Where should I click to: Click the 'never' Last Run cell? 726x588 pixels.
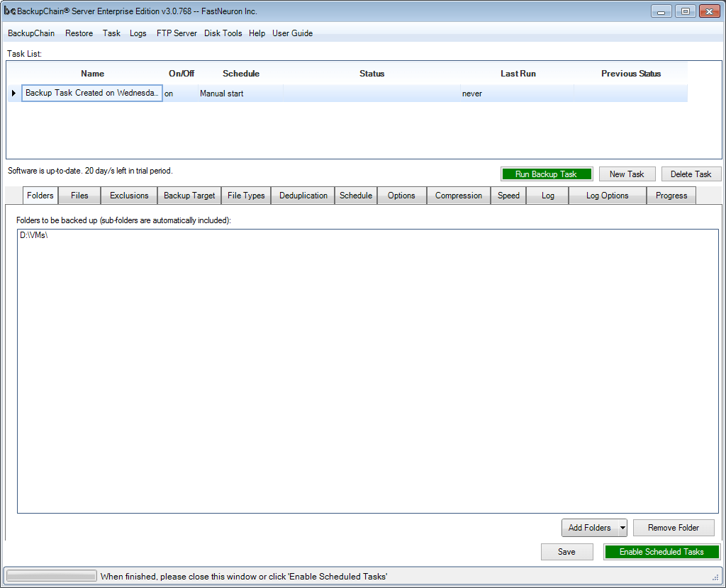coord(517,94)
